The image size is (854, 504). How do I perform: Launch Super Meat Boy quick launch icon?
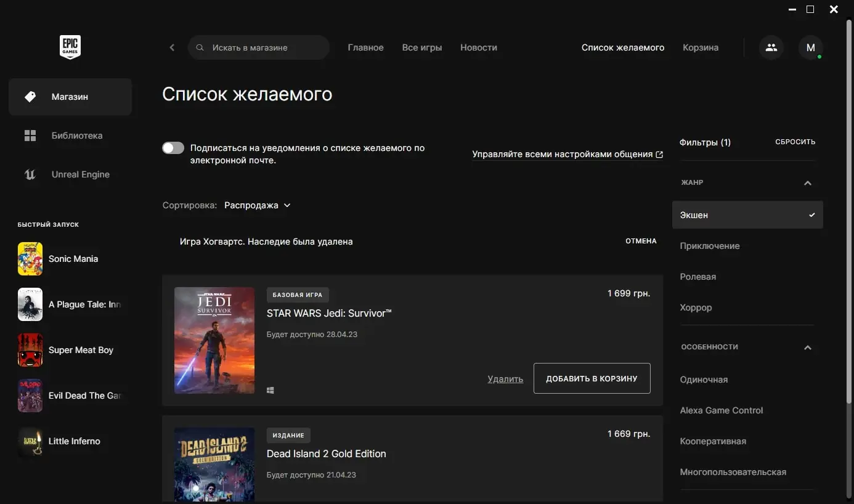click(x=30, y=350)
